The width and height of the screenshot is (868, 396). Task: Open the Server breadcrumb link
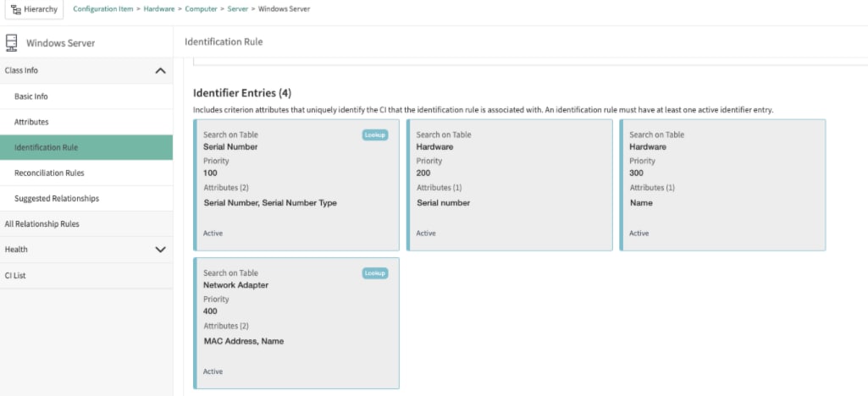(237, 9)
